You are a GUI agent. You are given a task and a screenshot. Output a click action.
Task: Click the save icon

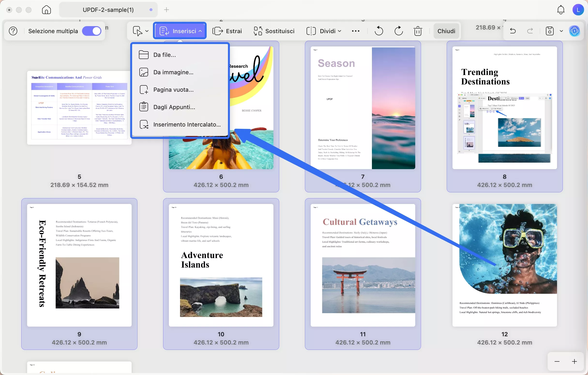550,31
